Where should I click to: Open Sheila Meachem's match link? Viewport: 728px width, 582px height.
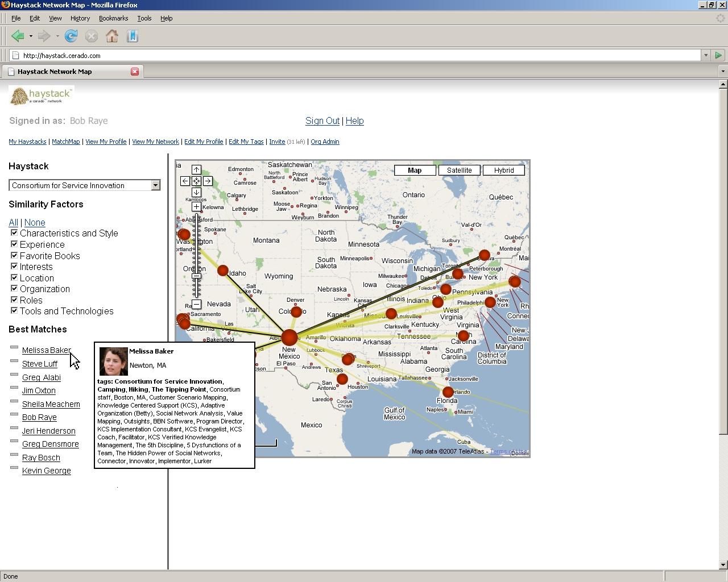pos(51,404)
